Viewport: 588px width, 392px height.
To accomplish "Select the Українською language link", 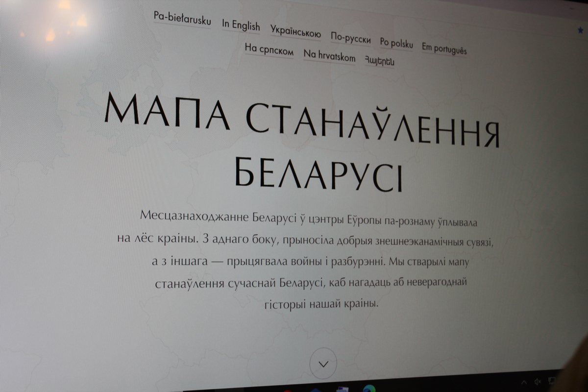I will 295,32.
